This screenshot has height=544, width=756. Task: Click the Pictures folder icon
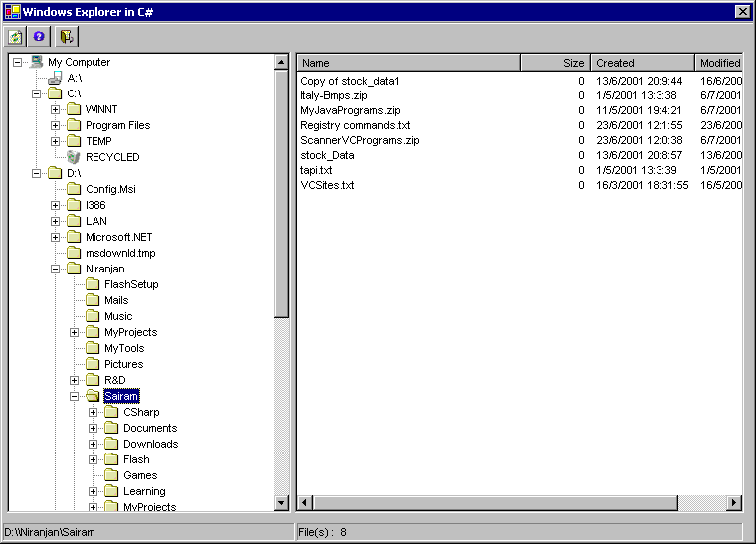(x=93, y=364)
